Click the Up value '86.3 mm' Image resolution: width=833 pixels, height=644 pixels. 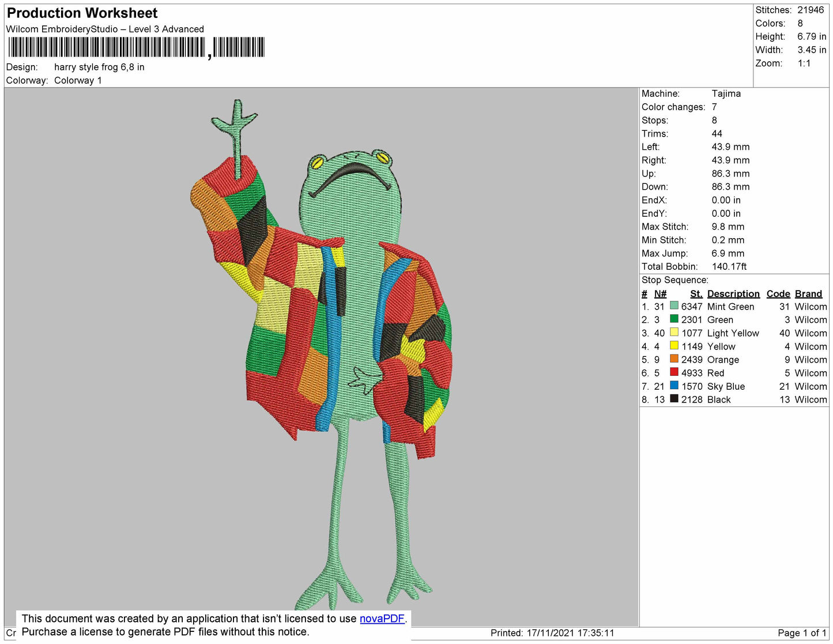730,173
